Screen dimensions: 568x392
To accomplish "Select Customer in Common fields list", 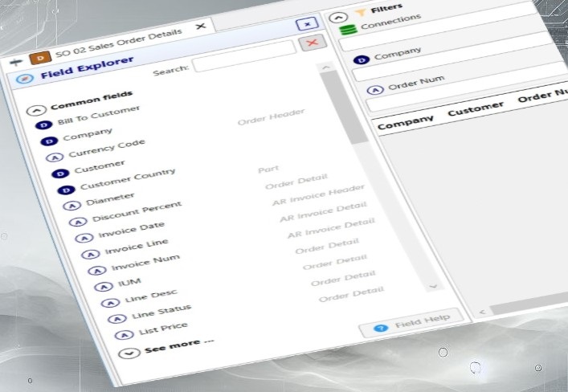I will [x=100, y=166].
